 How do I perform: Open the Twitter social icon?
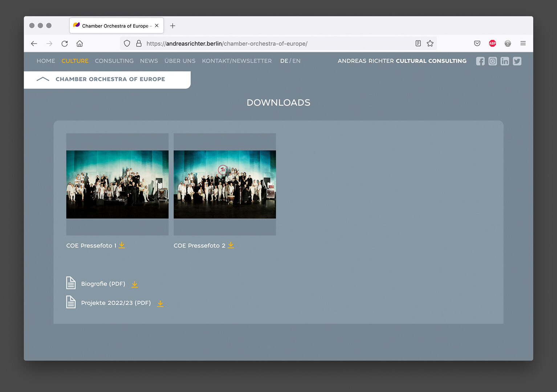pyautogui.click(x=517, y=61)
